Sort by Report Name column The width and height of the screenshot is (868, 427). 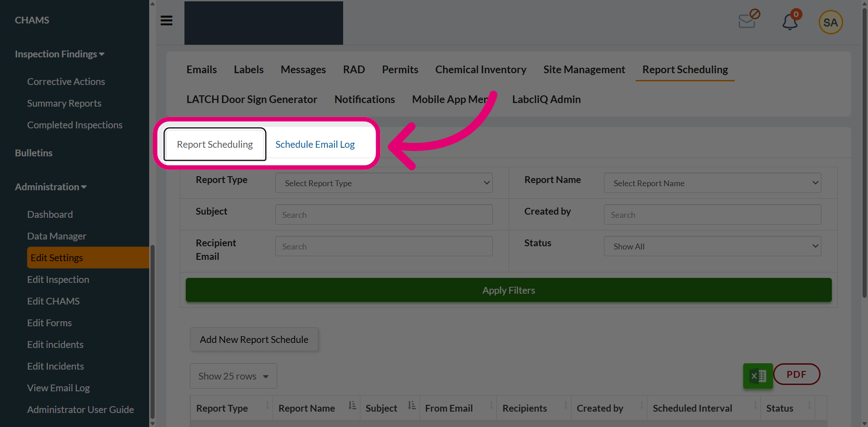pos(316,408)
